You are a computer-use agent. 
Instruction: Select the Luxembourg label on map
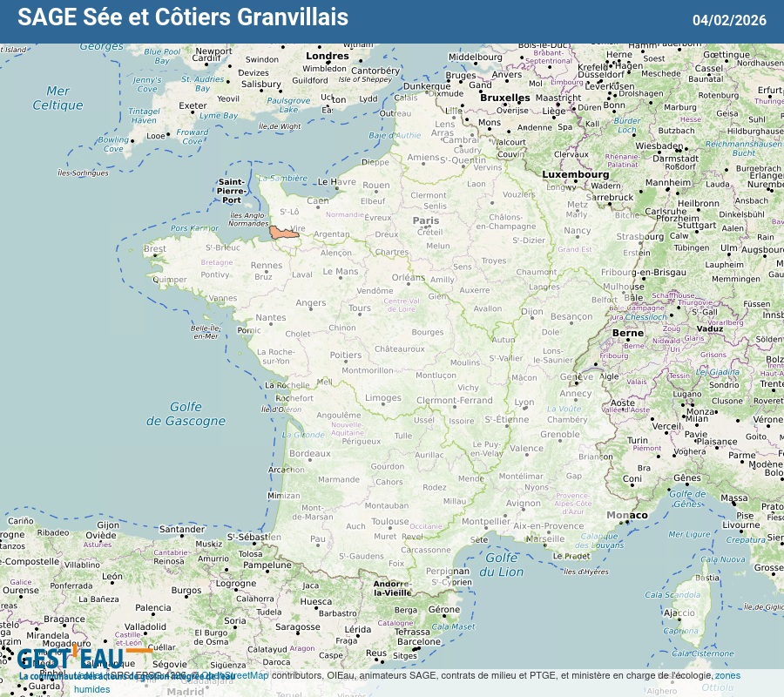point(576,174)
